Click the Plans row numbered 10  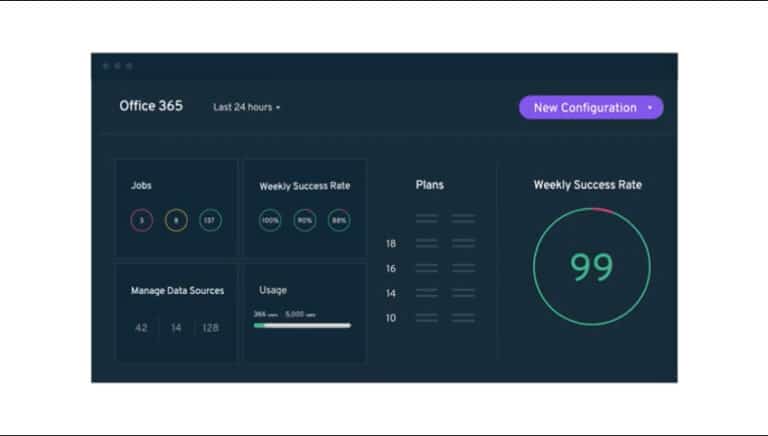(x=430, y=318)
